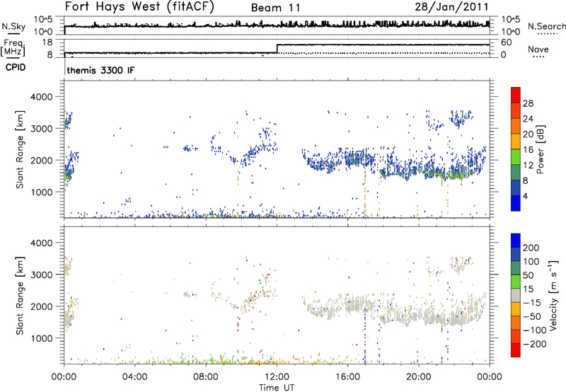The height and width of the screenshot is (392, 566).
Task: Click the 20 label on Power color bar
Action: tap(528, 134)
